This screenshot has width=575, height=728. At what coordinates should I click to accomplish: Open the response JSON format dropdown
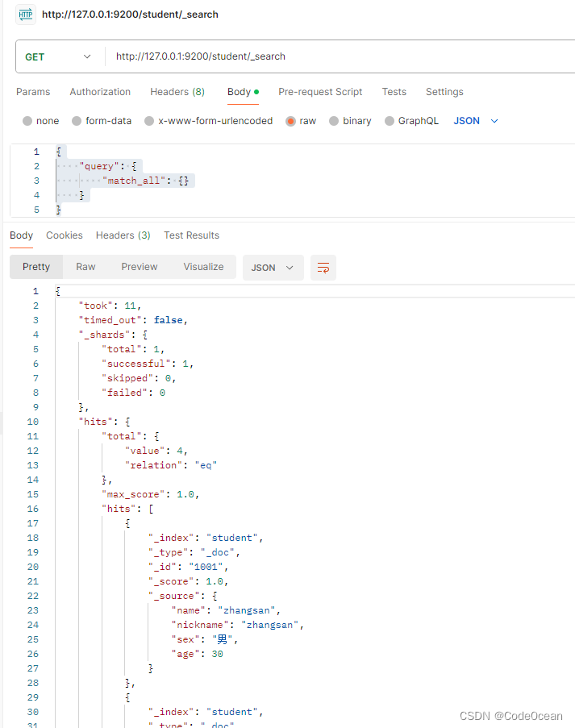tap(273, 268)
